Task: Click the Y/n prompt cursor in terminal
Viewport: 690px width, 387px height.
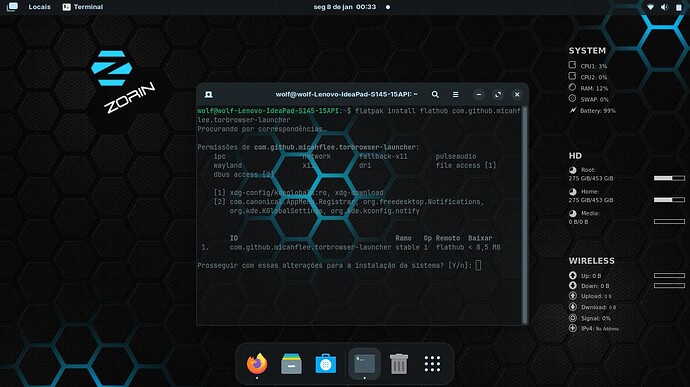Action: (478, 265)
